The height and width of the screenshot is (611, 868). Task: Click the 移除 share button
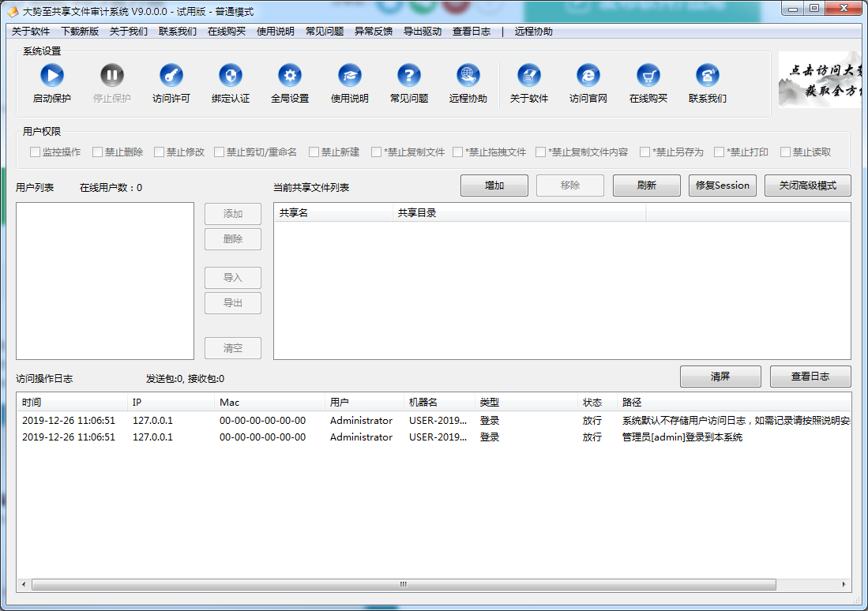pyautogui.click(x=570, y=186)
